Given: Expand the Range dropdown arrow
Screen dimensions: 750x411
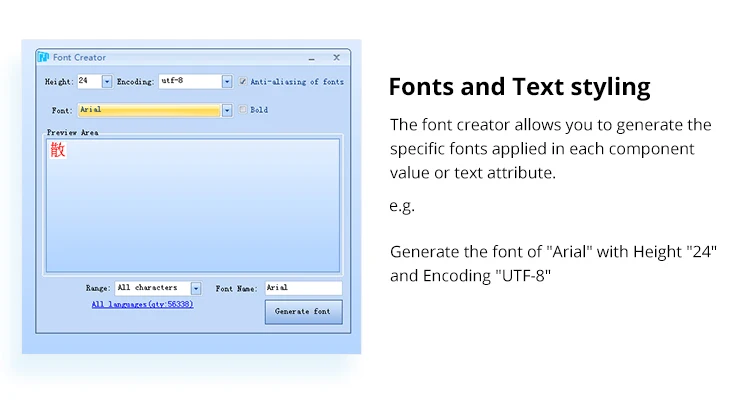Looking at the screenshot, I should pos(196,288).
